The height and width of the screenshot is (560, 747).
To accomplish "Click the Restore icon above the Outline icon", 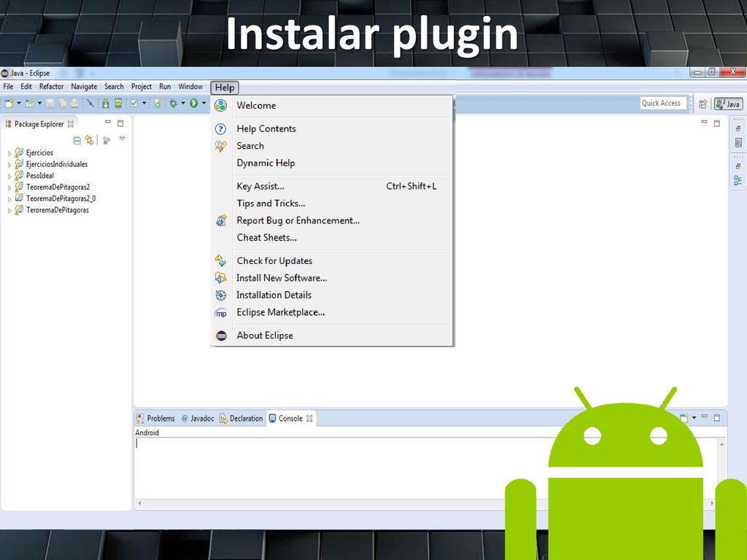I will (x=738, y=166).
